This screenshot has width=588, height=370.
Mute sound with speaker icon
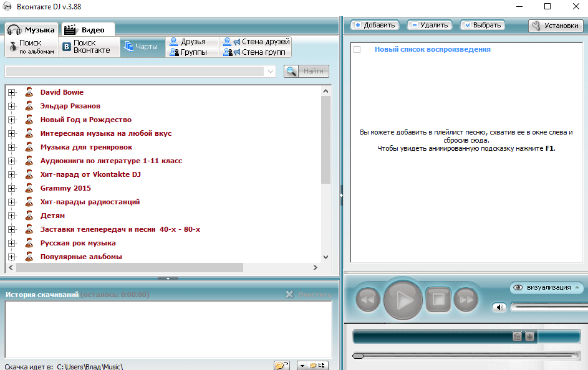pos(499,308)
